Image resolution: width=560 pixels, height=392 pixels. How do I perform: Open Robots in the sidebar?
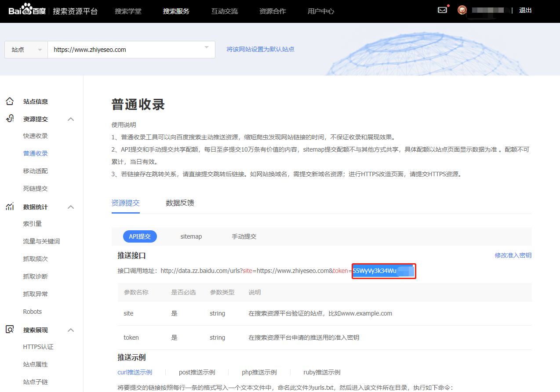click(33, 312)
